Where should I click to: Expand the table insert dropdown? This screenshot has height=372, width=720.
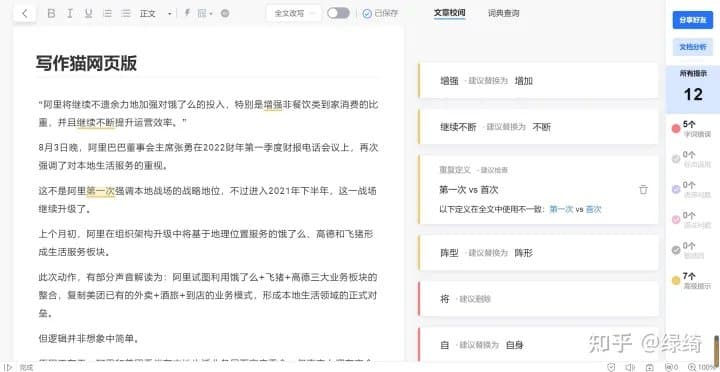click(x=205, y=13)
